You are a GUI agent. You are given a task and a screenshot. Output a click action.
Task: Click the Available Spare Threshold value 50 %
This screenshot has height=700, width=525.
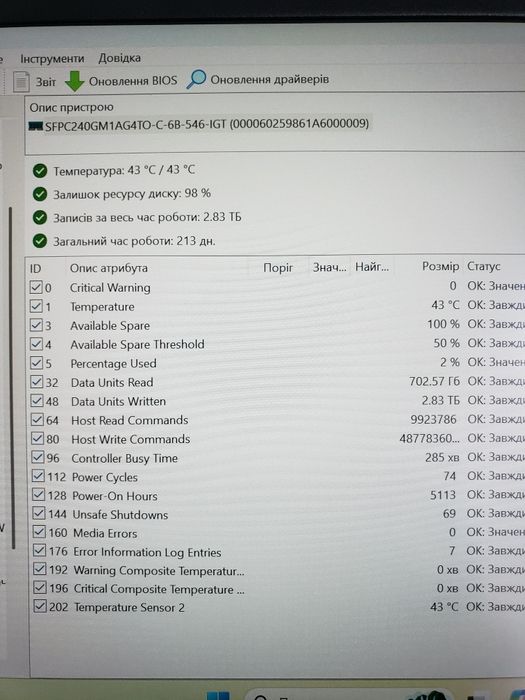point(446,343)
